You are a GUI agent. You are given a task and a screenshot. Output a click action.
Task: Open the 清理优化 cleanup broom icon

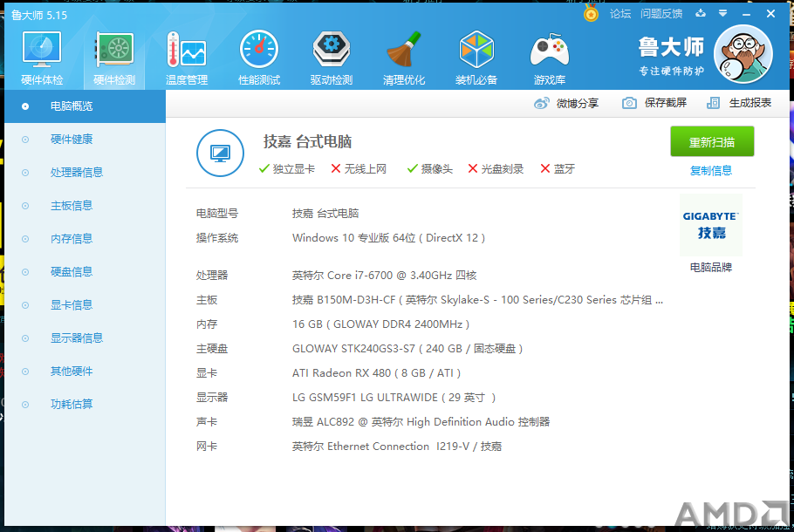tap(404, 58)
